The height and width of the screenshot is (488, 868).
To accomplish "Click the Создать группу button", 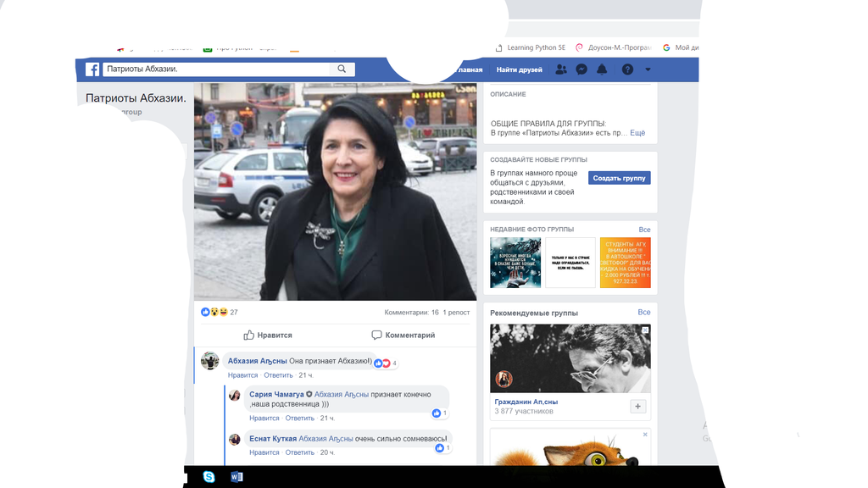I will [620, 177].
